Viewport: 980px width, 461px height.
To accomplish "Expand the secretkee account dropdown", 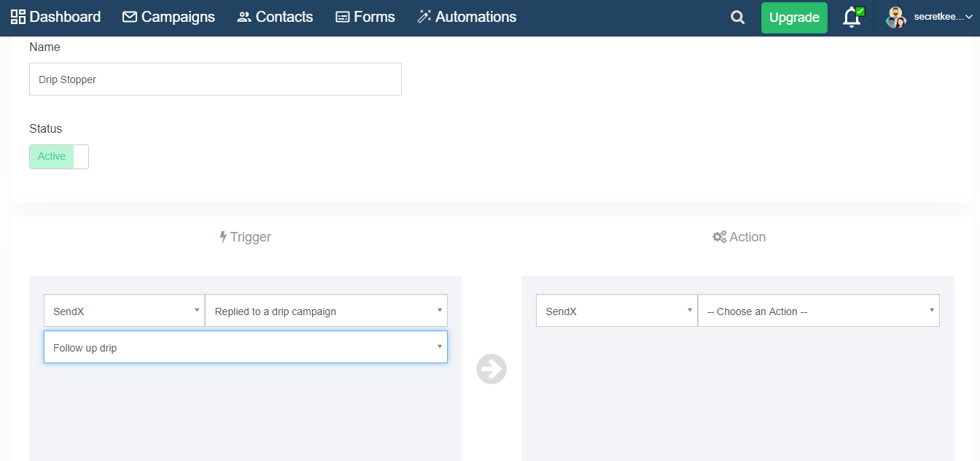I will [944, 17].
